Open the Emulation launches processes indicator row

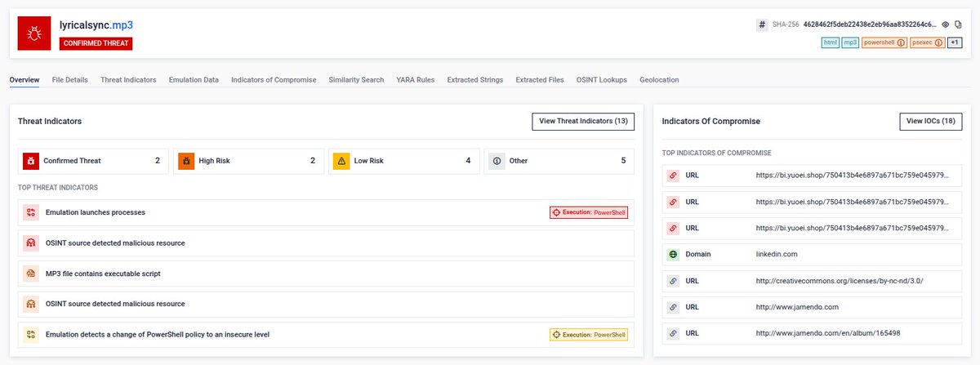point(326,212)
